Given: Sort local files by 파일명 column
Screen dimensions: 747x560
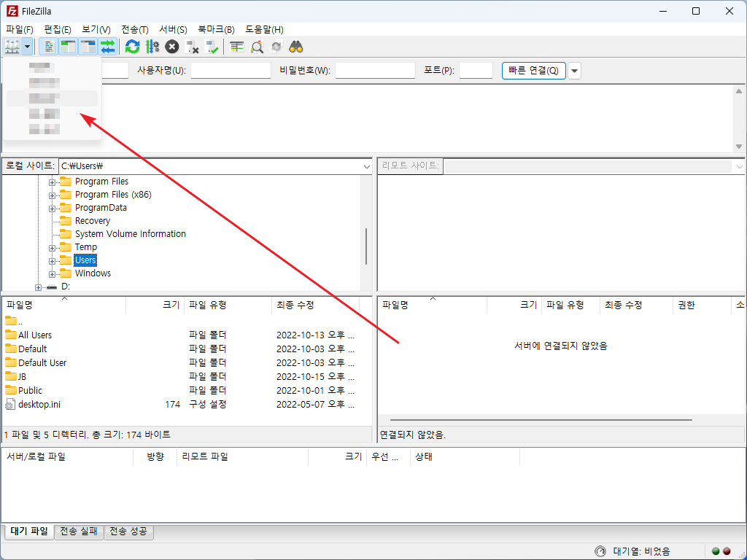Looking at the screenshot, I should pos(64,305).
